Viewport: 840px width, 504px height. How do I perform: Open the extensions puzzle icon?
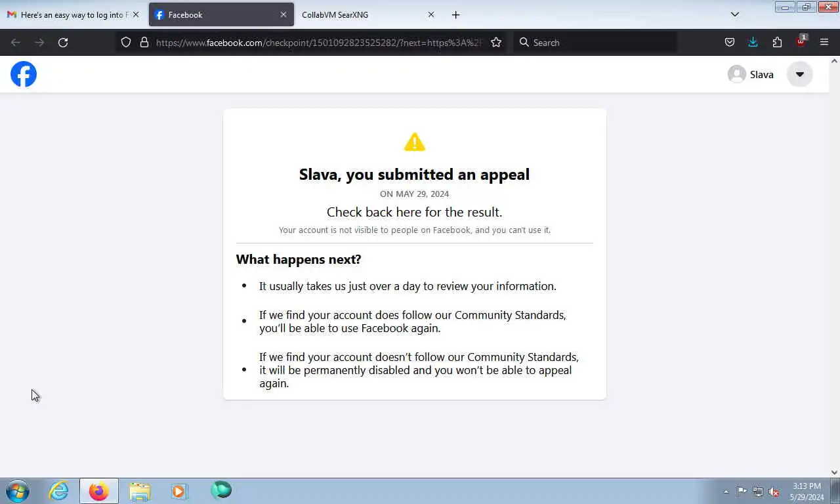tap(777, 43)
